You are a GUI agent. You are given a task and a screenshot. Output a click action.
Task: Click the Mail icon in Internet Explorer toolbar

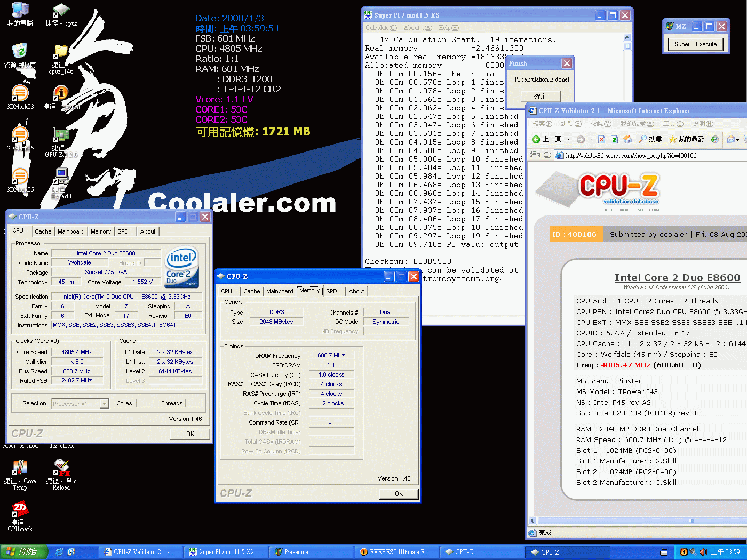(x=730, y=139)
